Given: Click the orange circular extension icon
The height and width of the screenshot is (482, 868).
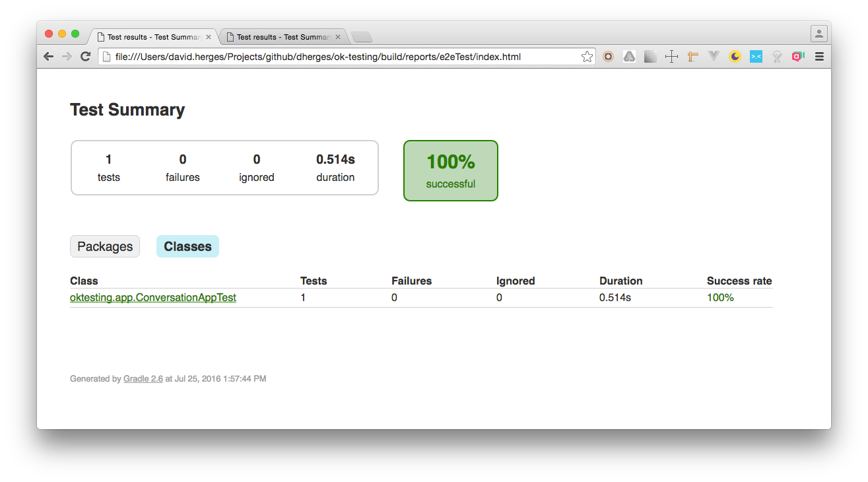Looking at the screenshot, I should [x=608, y=56].
